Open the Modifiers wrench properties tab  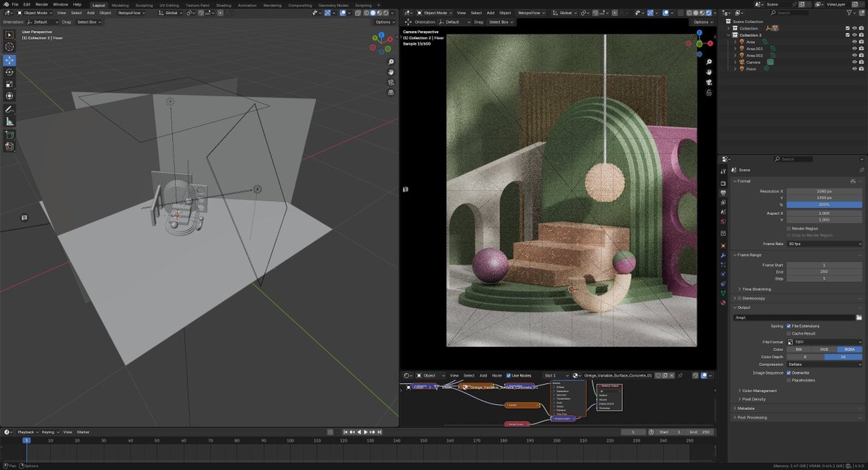point(723,256)
